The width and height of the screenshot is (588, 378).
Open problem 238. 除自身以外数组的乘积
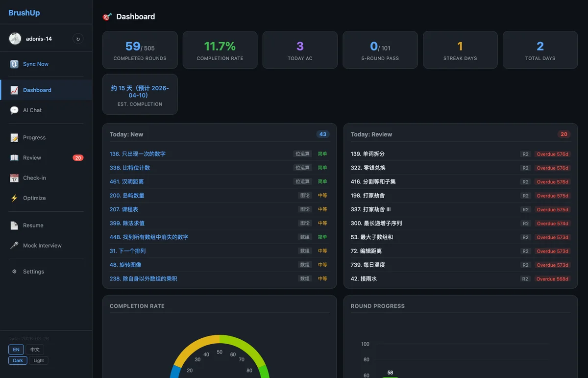[x=144, y=279]
